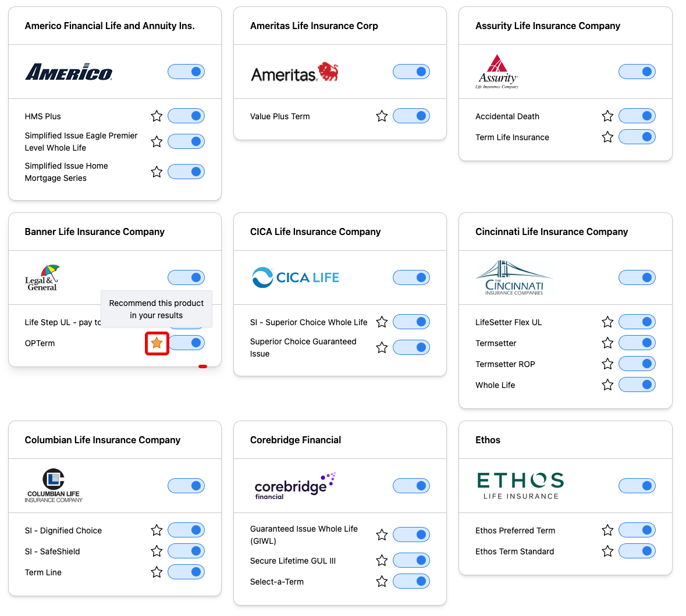Viewport: 686px width, 616px height.
Task: Toggle Simplified Issue Home Mortgage Series switch
Action: [x=186, y=172]
